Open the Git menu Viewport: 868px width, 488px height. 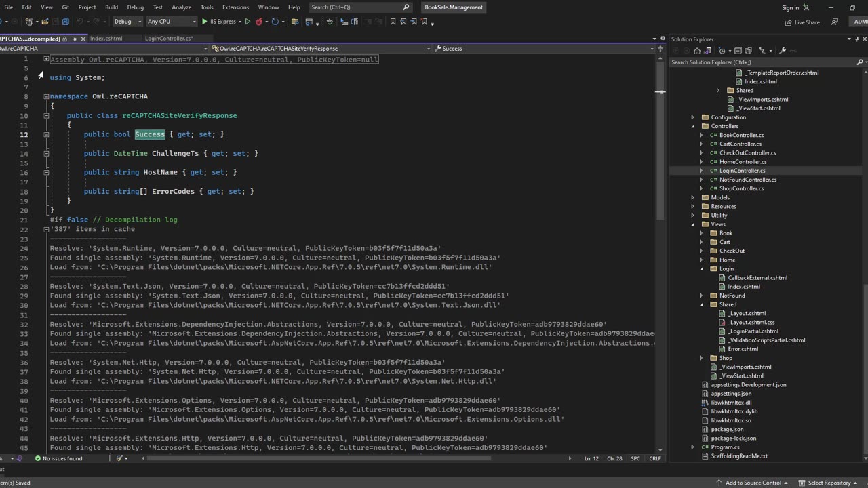pyautogui.click(x=66, y=7)
